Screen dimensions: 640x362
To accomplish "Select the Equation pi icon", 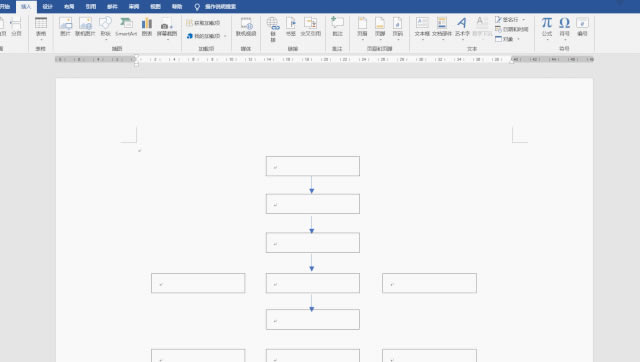I will [x=547, y=27].
